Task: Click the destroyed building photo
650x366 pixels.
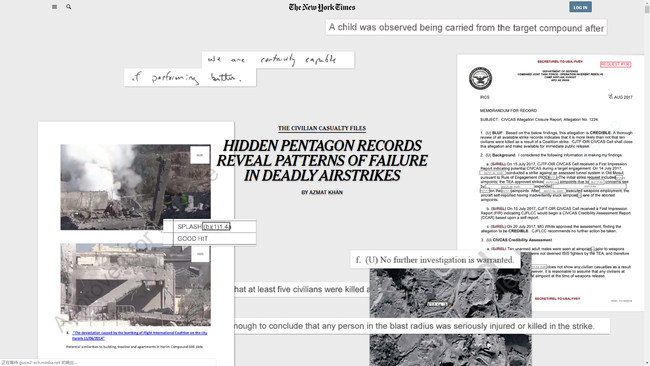Action: pos(136,284)
